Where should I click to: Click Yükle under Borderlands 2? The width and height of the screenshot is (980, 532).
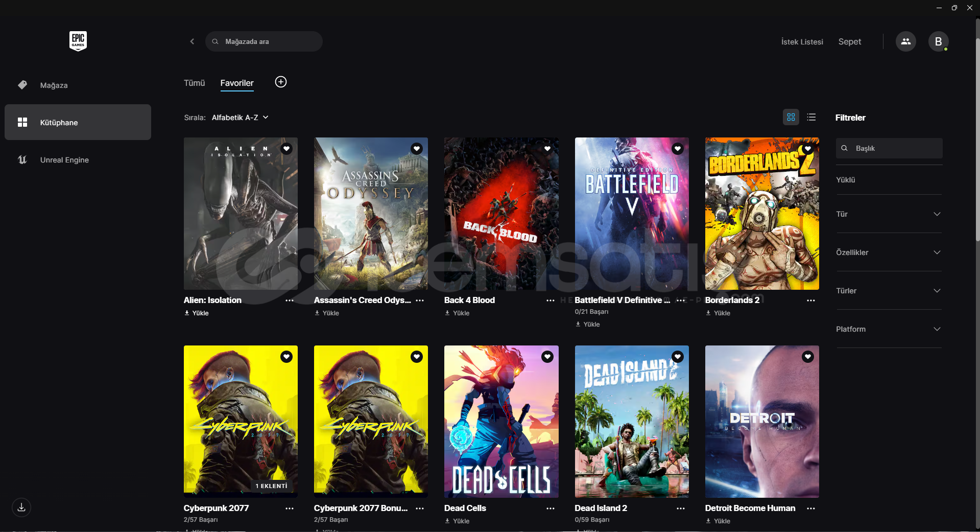(718, 313)
